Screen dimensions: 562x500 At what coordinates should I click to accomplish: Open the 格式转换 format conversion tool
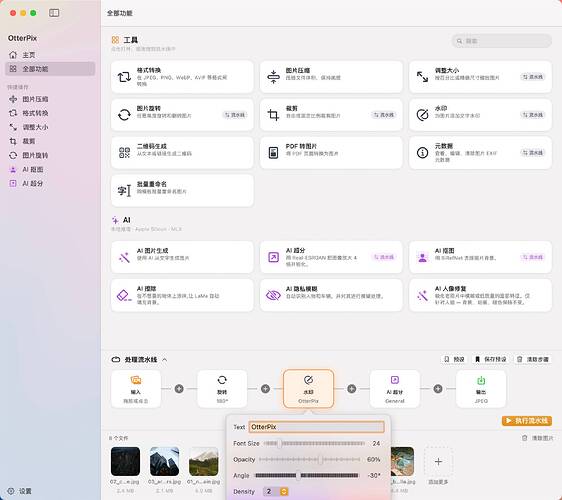tap(182, 77)
